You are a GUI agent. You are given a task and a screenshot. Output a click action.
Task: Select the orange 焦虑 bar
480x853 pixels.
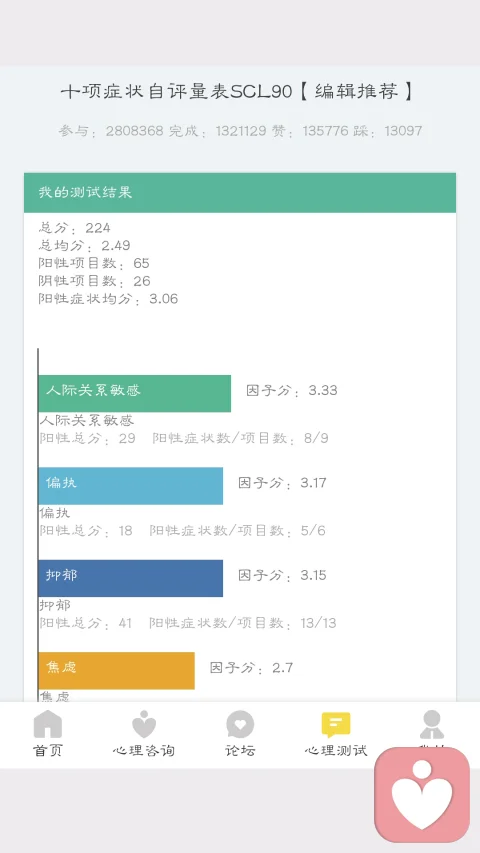click(x=116, y=671)
